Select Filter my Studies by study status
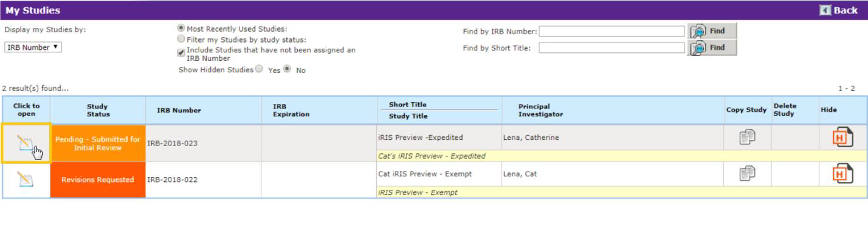The image size is (868, 244). pyautogui.click(x=181, y=39)
